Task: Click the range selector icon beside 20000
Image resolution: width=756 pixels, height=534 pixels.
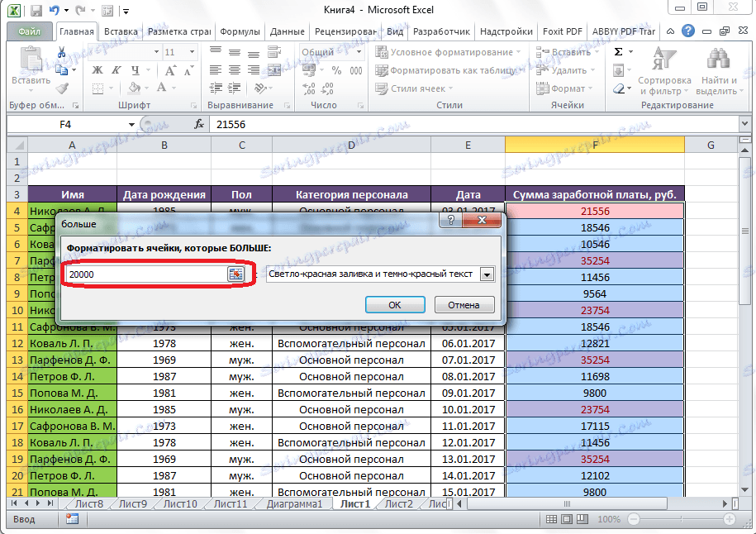Action: (236, 274)
